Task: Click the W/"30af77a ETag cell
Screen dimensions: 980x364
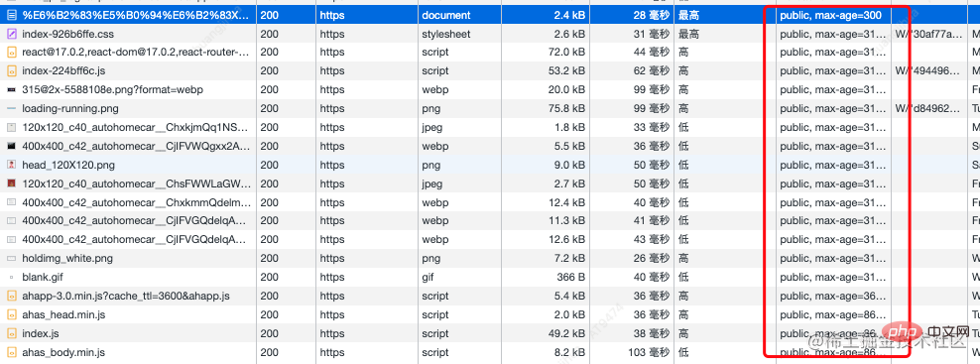Action: (928, 34)
